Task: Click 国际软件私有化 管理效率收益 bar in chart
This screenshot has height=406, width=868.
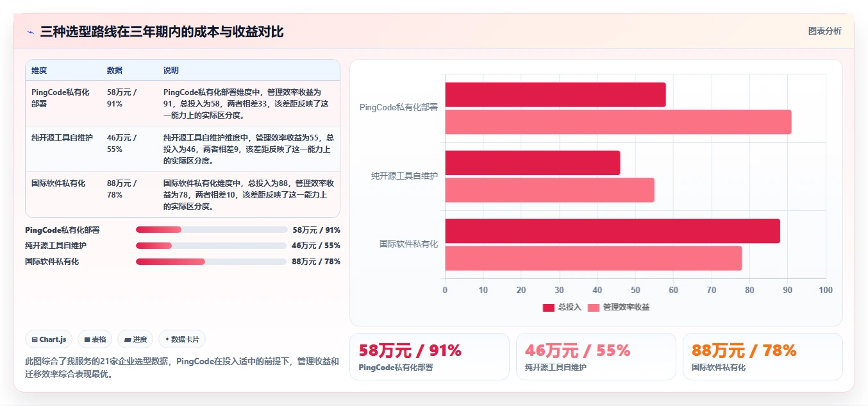Action: (x=594, y=258)
